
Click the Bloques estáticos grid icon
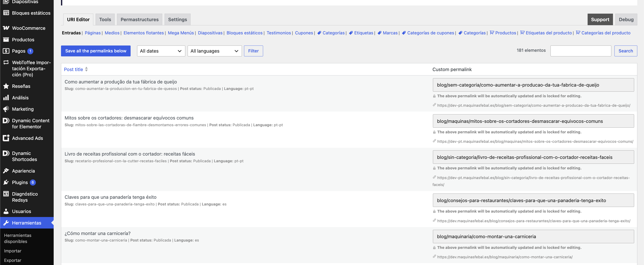[x=6, y=13]
